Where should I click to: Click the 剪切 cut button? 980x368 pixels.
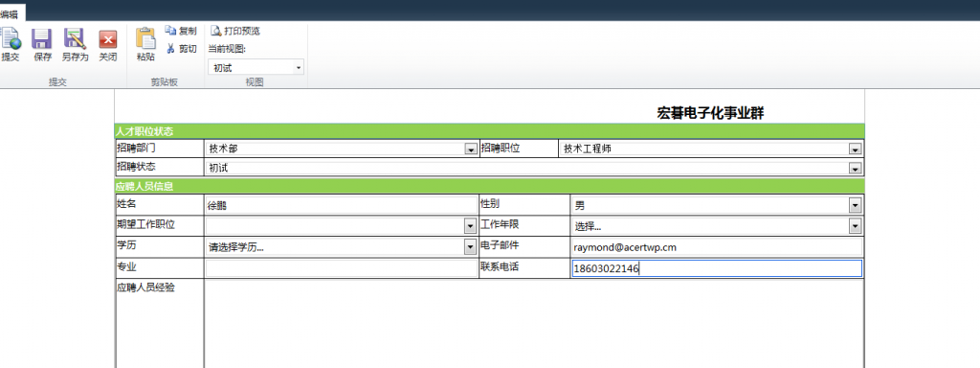181,49
